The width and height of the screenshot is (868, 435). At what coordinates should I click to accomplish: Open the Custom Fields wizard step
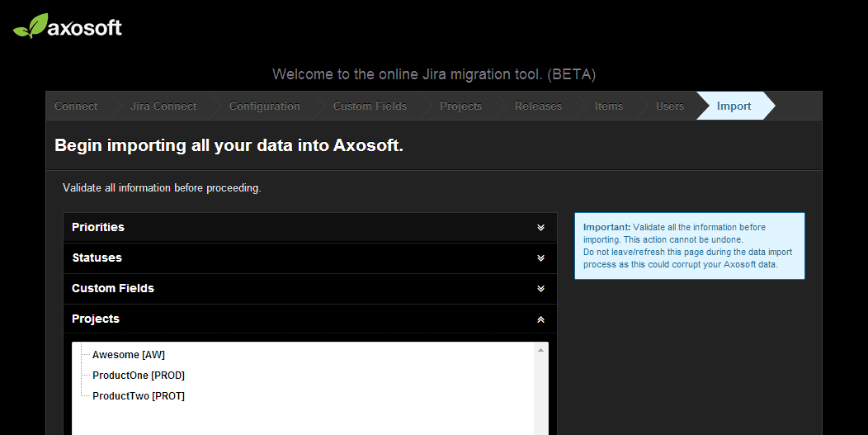pos(370,106)
